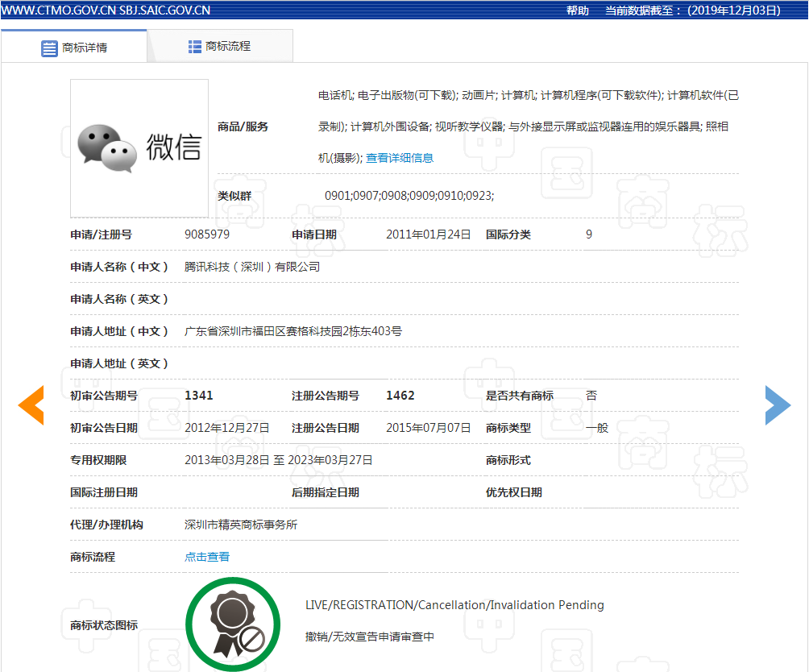Click the 是否共有商标 value 否
The height and width of the screenshot is (672, 809).
591,396
